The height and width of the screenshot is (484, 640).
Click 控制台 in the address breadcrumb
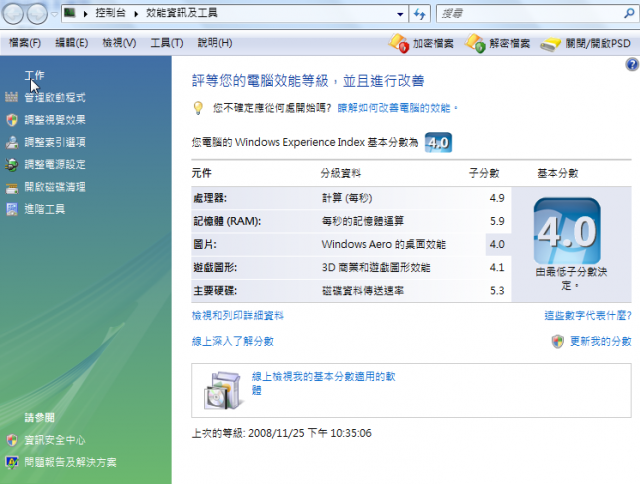coord(110,13)
